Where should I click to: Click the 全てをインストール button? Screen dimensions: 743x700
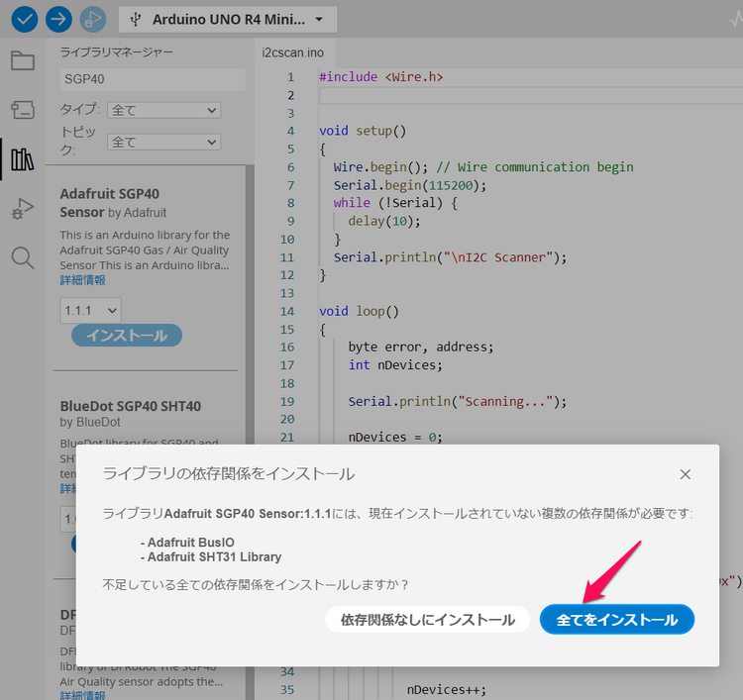coord(616,620)
